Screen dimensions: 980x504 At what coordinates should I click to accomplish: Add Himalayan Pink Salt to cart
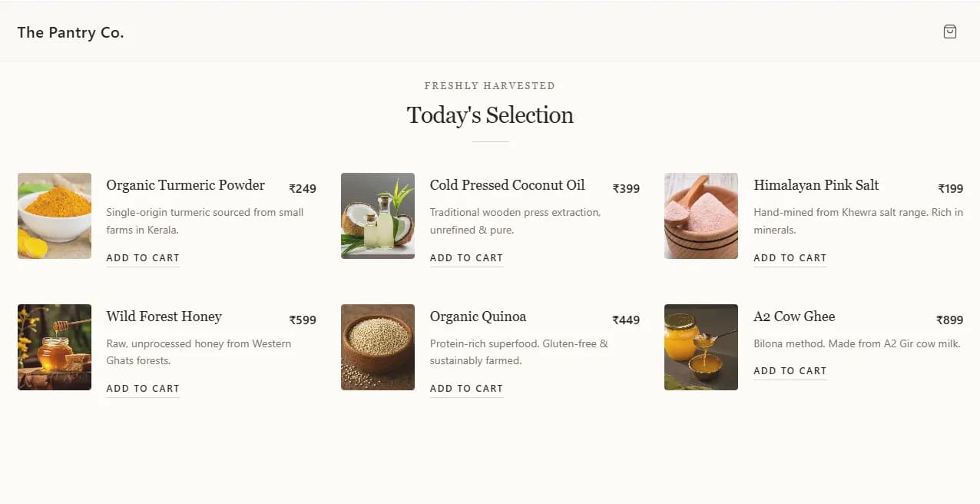pos(790,258)
